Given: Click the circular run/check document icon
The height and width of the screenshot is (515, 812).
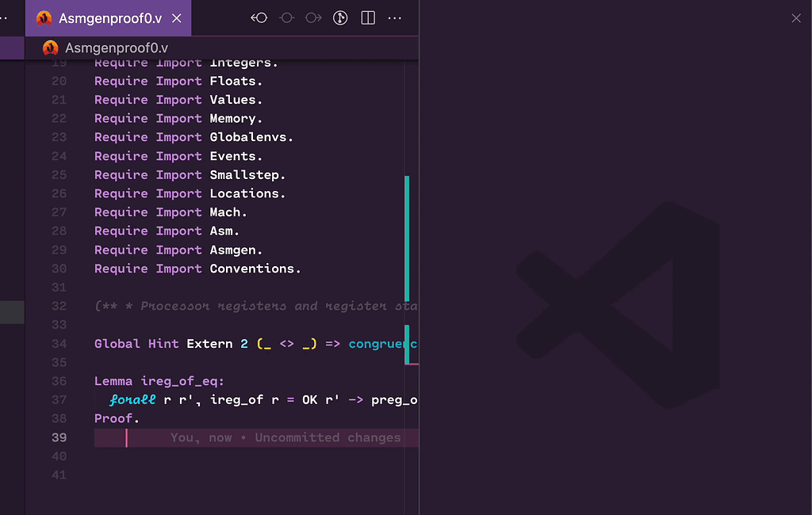Looking at the screenshot, I should click(340, 17).
